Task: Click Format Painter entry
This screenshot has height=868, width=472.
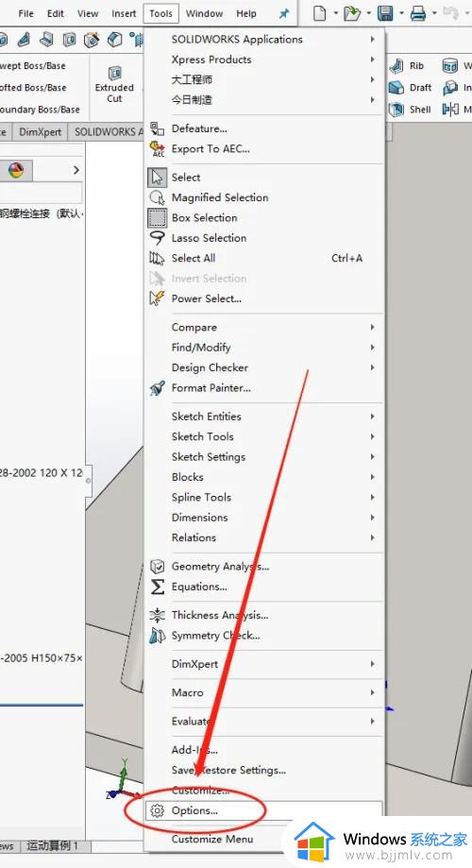Action: (x=264, y=388)
